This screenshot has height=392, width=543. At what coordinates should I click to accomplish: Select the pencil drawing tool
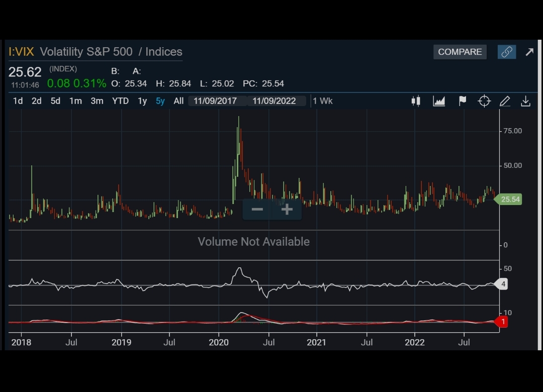[x=505, y=101]
